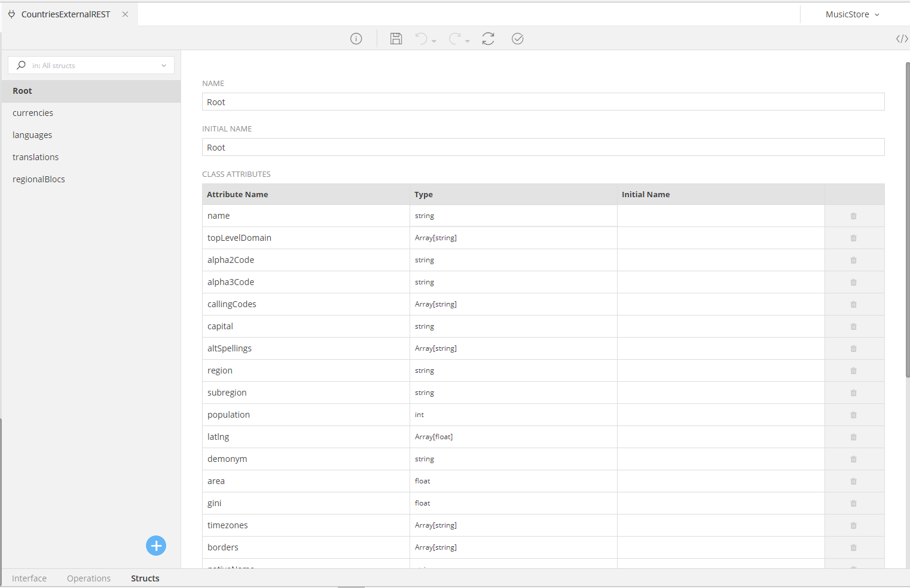Select the currencies struct
910x588 pixels.
(x=33, y=113)
